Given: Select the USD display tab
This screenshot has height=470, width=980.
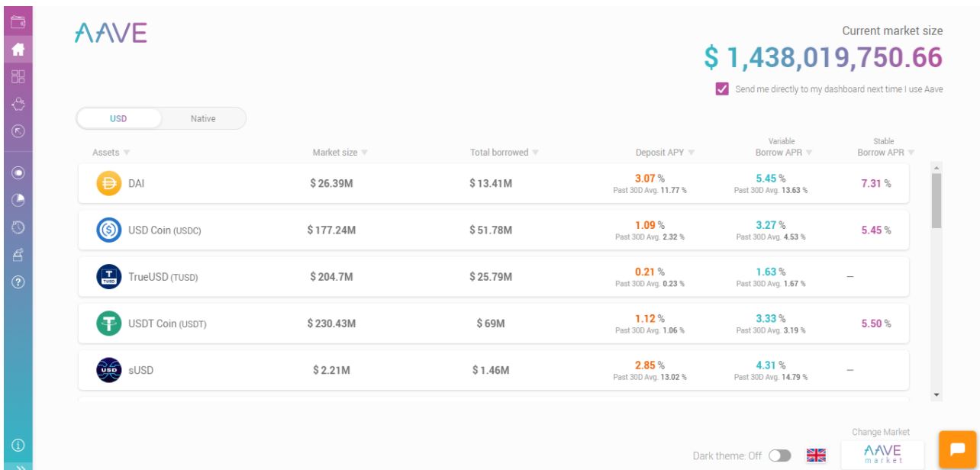Looking at the screenshot, I should 119,118.
